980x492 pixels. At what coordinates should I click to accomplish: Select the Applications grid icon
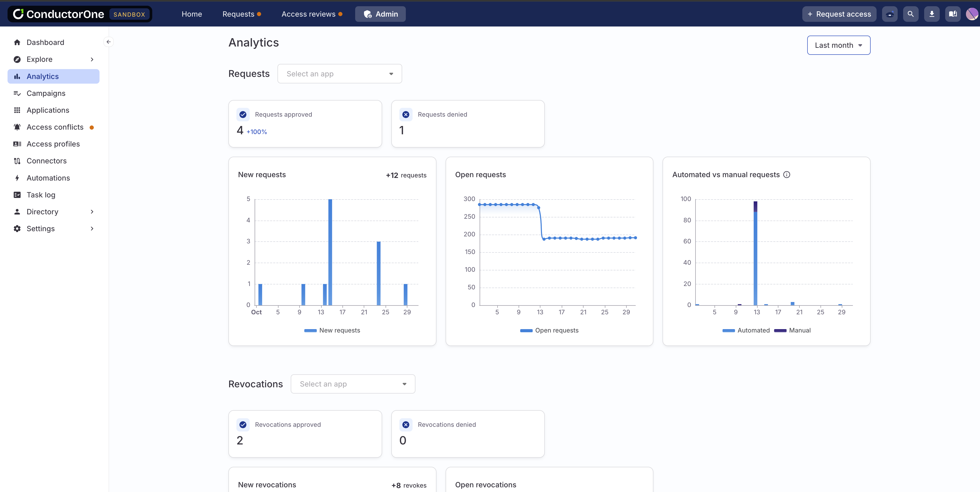17,110
